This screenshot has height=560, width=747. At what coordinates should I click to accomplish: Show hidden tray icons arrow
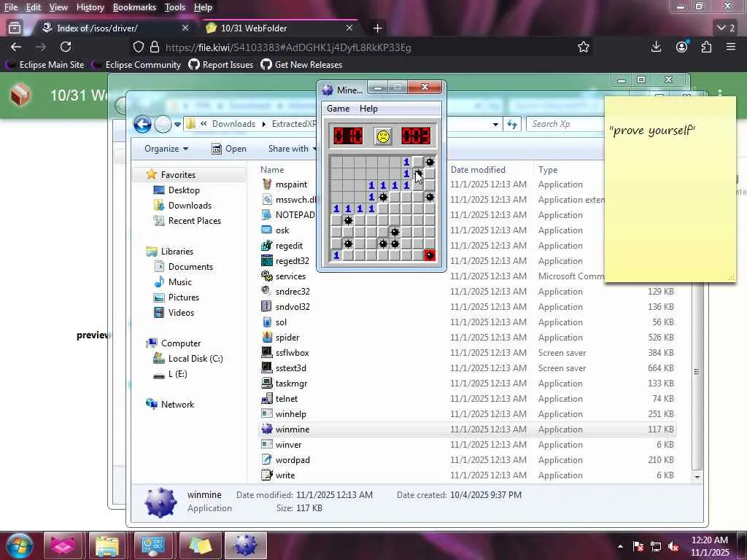click(620, 546)
